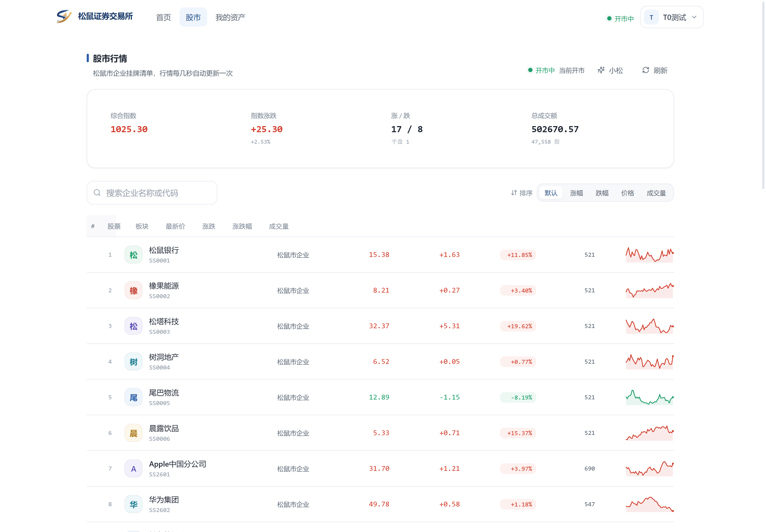Screen dimensions: 766x532
Task: Click the search box for company name or code
Action: click(x=152, y=193)
